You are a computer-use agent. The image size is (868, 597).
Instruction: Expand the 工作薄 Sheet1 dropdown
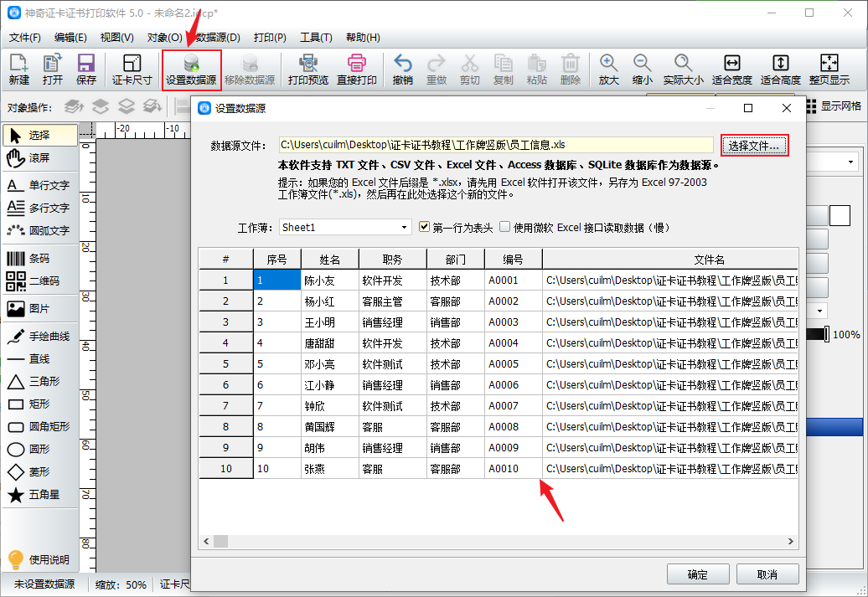point(405,227)
